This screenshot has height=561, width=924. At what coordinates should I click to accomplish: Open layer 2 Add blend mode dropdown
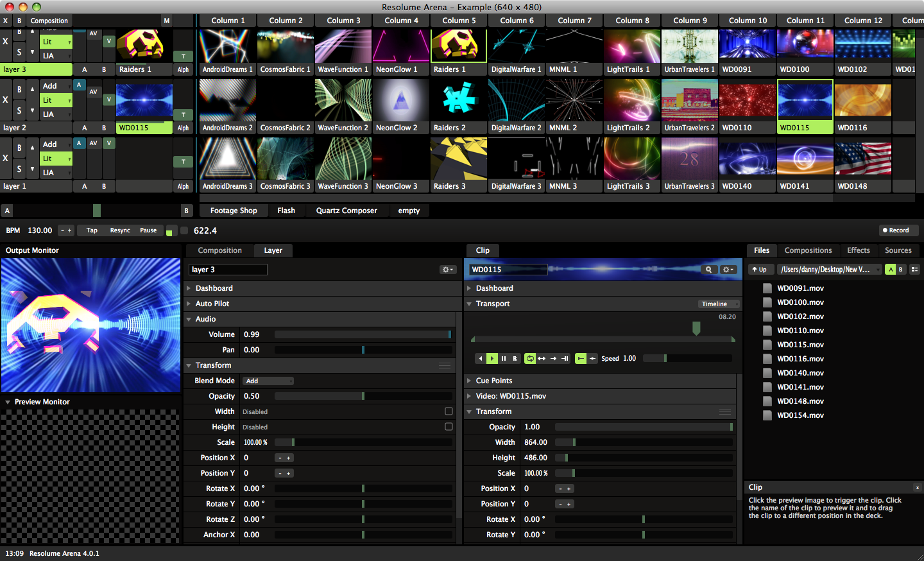pos(56,86)
